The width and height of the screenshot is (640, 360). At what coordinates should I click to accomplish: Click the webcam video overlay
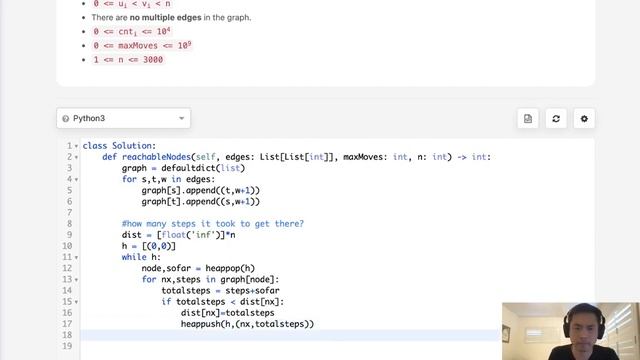coord(571,331)
